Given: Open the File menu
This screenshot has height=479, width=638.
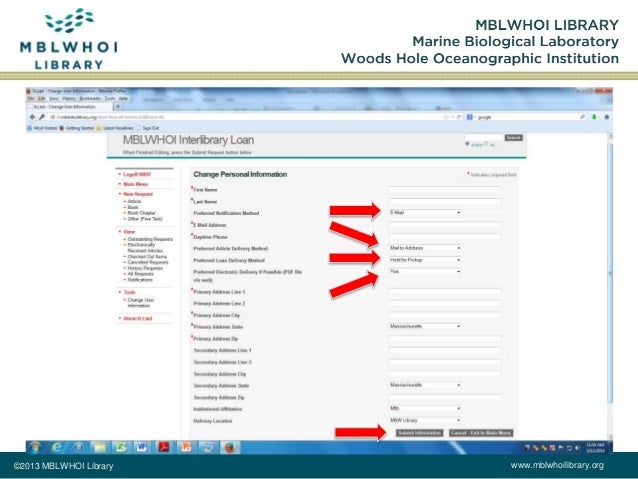Looking at the screenshot, I should [31, 98].
